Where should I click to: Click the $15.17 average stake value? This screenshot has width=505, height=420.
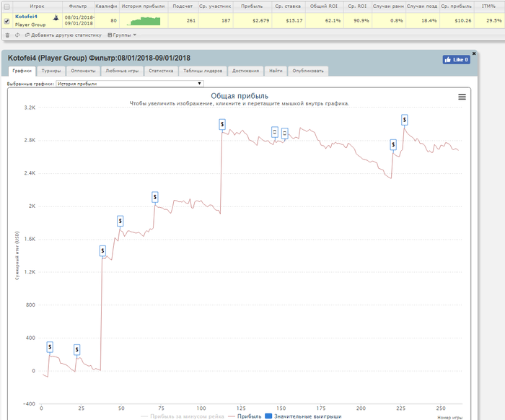click(x=294, y=21)
